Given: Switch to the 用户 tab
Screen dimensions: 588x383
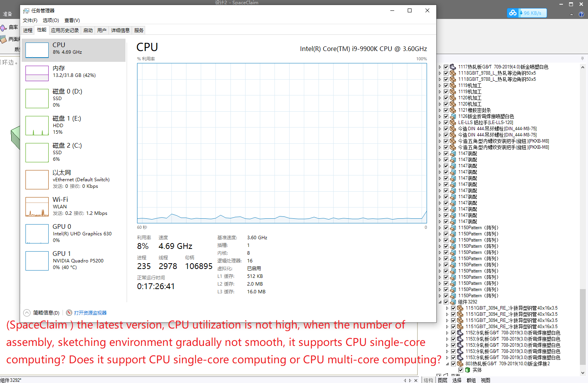Looking at the screenshot, I should click(x=102, y=30).
